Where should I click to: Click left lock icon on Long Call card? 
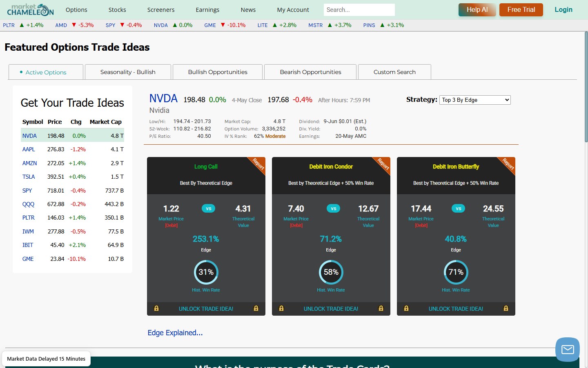pyautogui.click(x=156, y=309)
